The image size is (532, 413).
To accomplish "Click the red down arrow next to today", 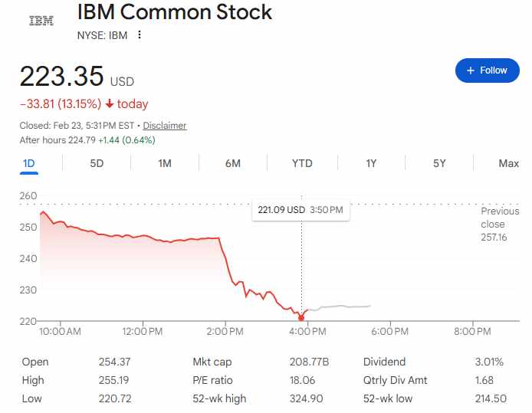I will [110, 104].
